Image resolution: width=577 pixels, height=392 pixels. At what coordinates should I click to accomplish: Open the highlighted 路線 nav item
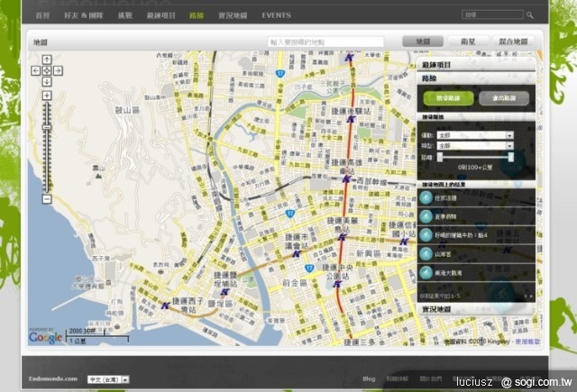point(197,15)
